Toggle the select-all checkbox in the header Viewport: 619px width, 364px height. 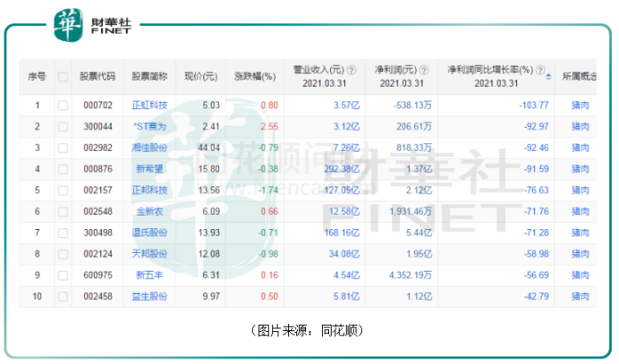pyautogui.click(x=63, y=77)
